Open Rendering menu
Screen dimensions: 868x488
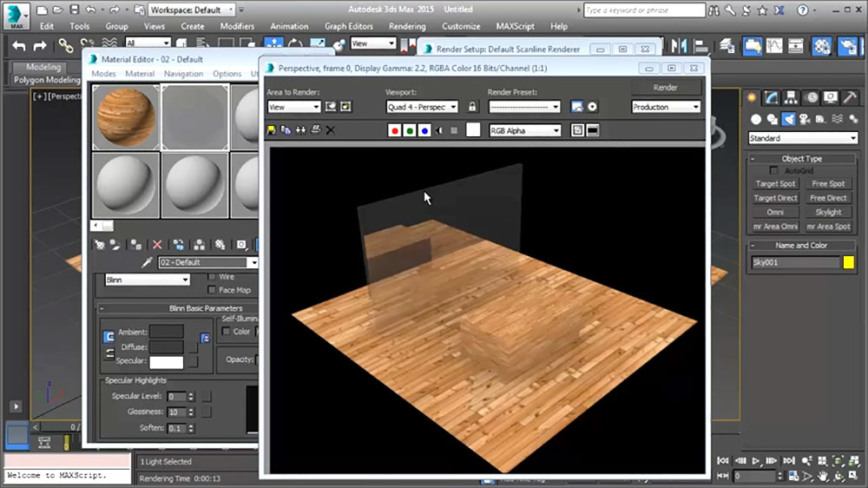[407, 26]
